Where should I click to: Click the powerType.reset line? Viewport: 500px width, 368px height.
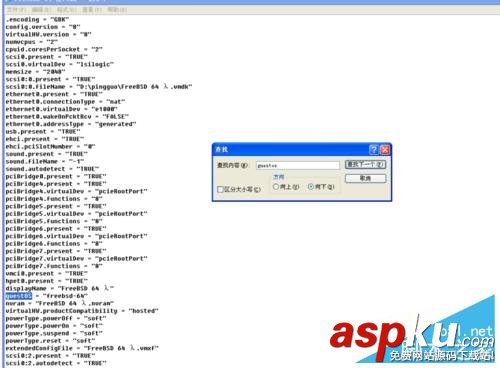click(50, 341)
